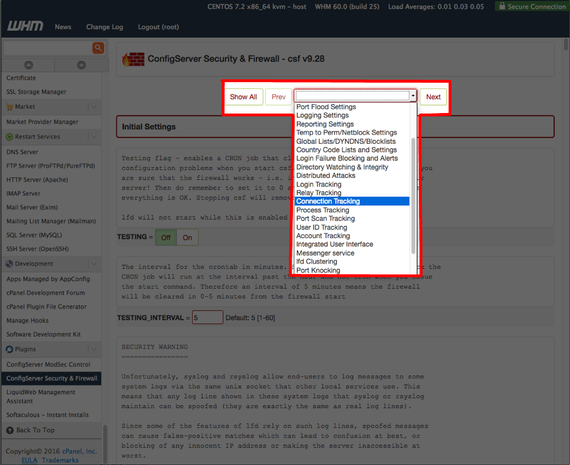Click the TESTING_INTERVAL input field

[208, 317]
